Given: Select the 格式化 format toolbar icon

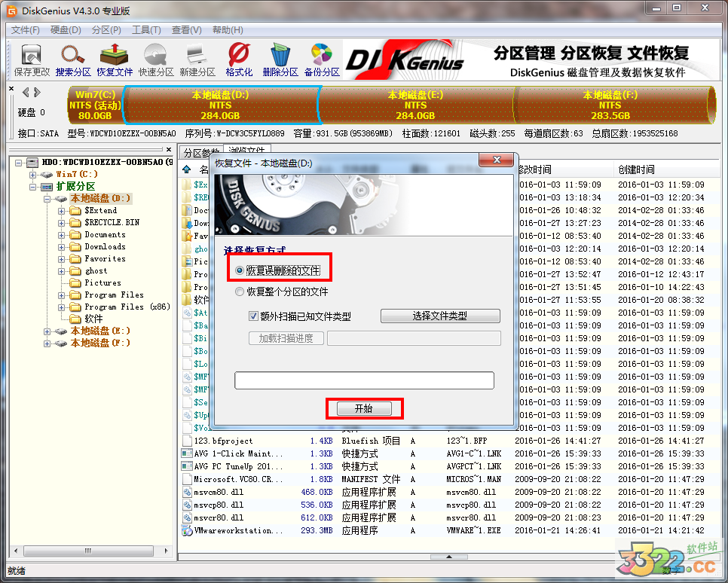Looking at the screenshot, I should pos(239,60).
